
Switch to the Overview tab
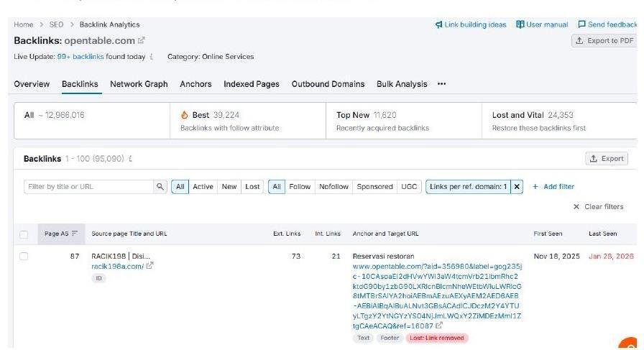click(x=32, y=84)
